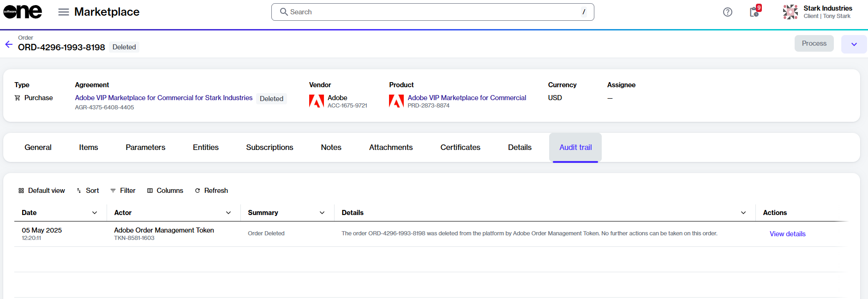This screenshot has width=868, height=299.
Task: Open the Adobe VIP Marketplace agreement link
Action: (164, 98)
